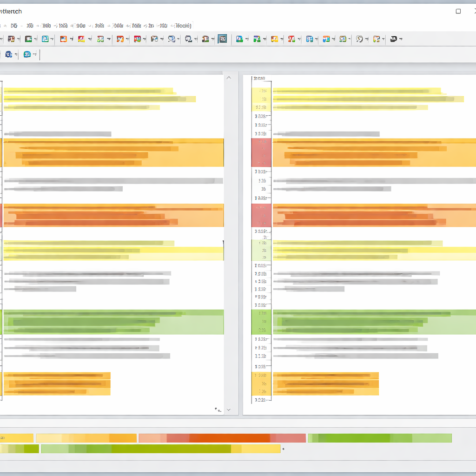Click the teal icon on the second toolbar row
The height and width of the screenshot is (476, 476).
click(x=27, y=54)
